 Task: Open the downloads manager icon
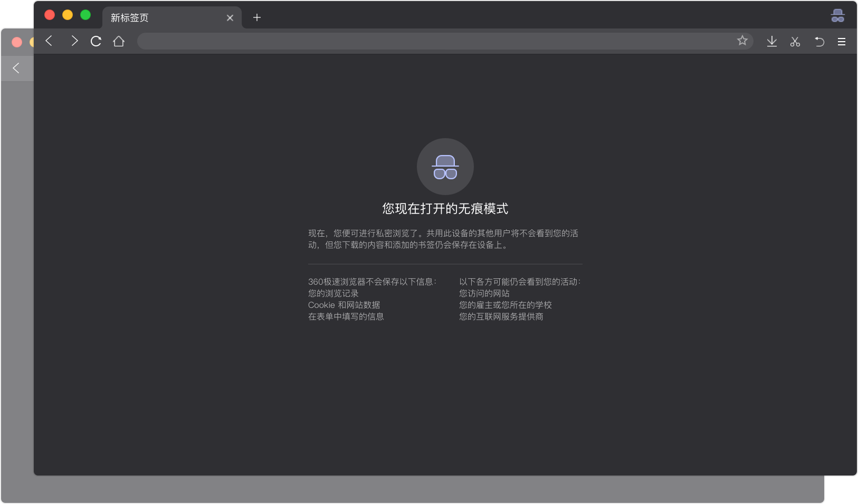point(772,41)
